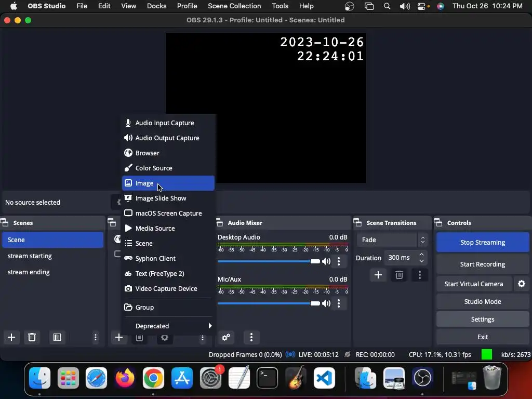The width and height of the screenshot is (532, 399).
Task: Add a new scene with plus button
Action: click(11, 337)
